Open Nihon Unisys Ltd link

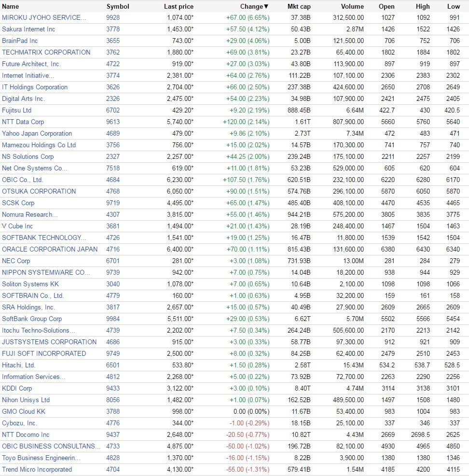[x=26, y=400]
